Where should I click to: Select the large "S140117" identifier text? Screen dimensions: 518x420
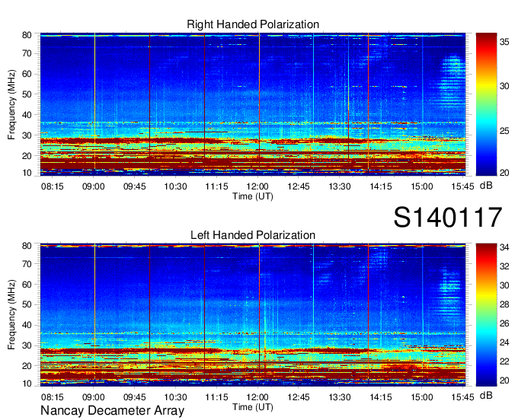point(448,217)
